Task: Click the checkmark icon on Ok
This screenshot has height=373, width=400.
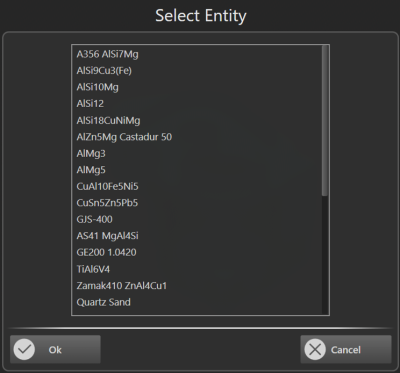Action: pos(24,349)
